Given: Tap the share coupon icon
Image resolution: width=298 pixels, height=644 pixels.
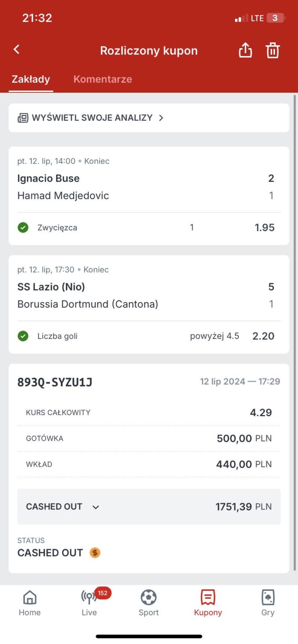Looking at the screenshot, I should tap(245, 51).
